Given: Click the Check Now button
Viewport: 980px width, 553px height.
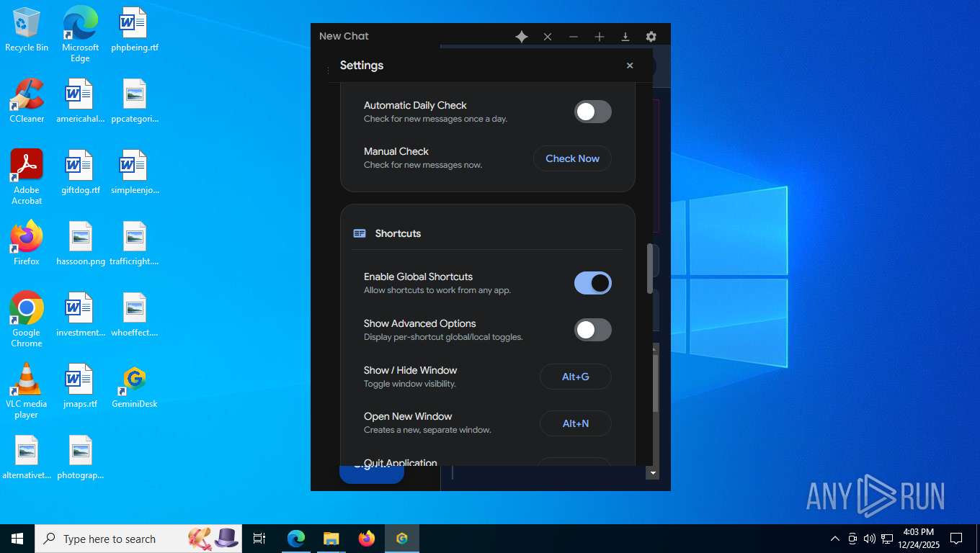Looking at the screenshot, I should pyautogui.click(x=572, y=158).
